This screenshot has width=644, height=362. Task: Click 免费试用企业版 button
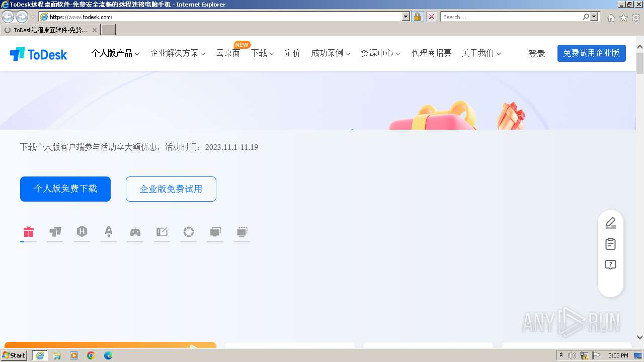[x=591, y=53]
